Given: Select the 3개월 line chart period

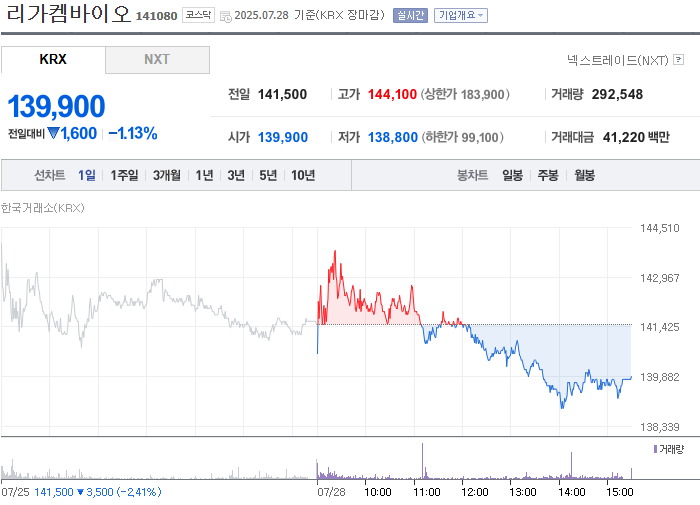Looking at the screenshot, I should tap(167, 175).
